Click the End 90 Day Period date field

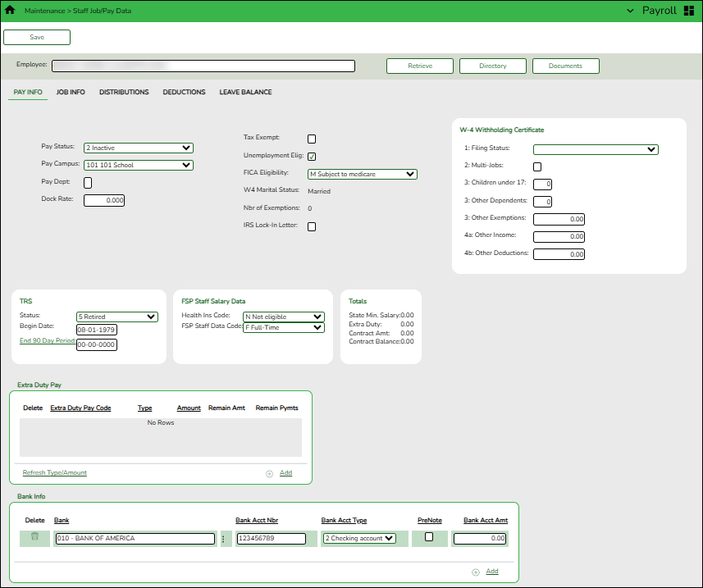point(97,345)
